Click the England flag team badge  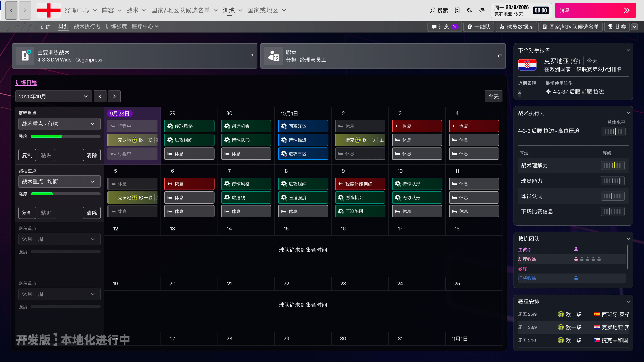tap(48, 10)
